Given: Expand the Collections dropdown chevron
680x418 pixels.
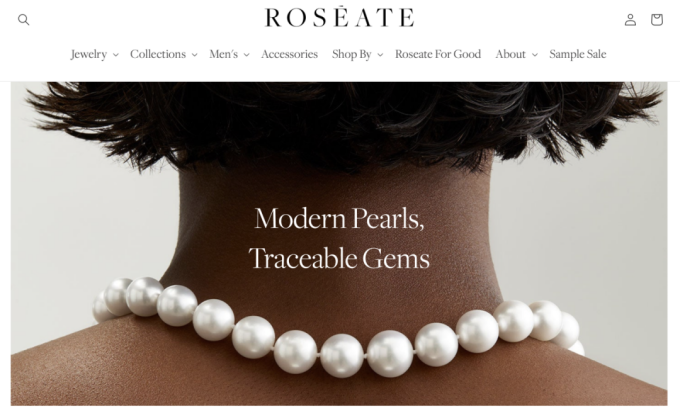Looking at the screenshot, I should (194, 55).
